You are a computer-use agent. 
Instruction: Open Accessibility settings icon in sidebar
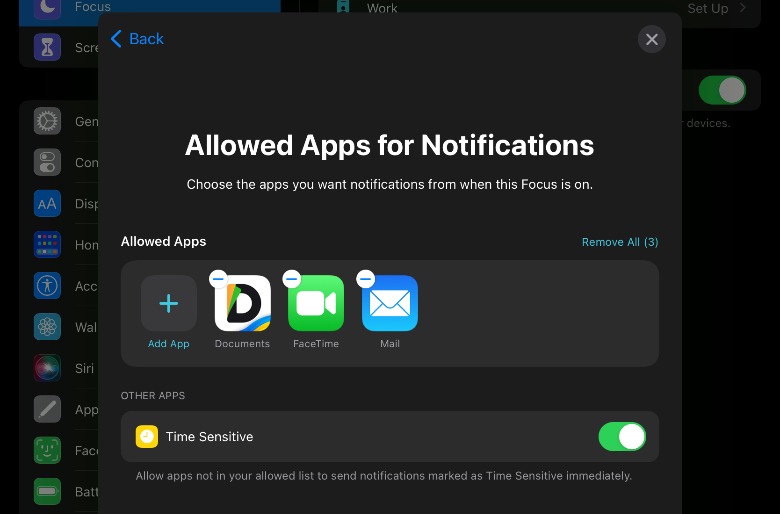point(47,286)
